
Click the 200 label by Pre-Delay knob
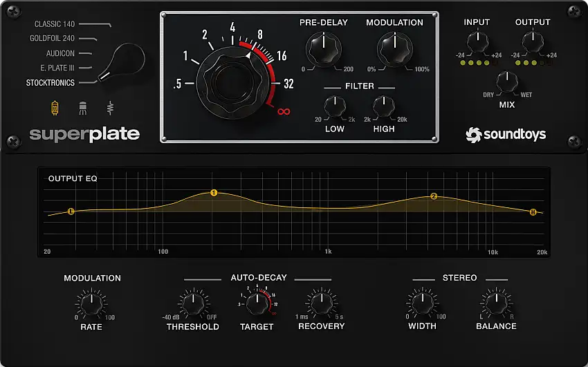[x=349, y=69]
